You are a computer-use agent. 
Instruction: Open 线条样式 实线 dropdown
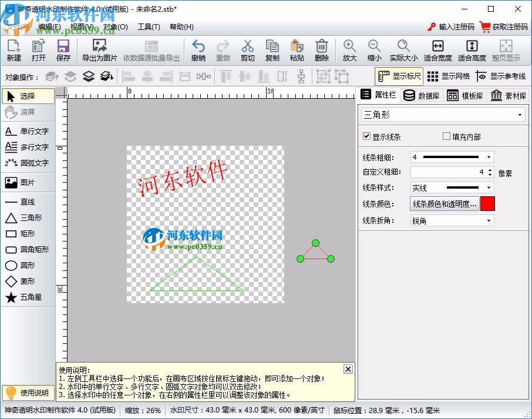pos(452,188)
